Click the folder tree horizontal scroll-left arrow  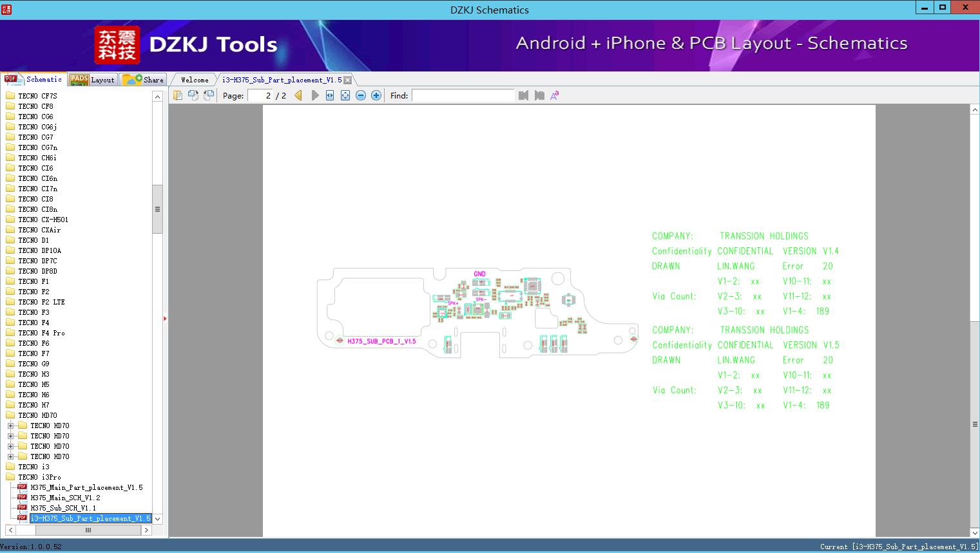[10, 530]
